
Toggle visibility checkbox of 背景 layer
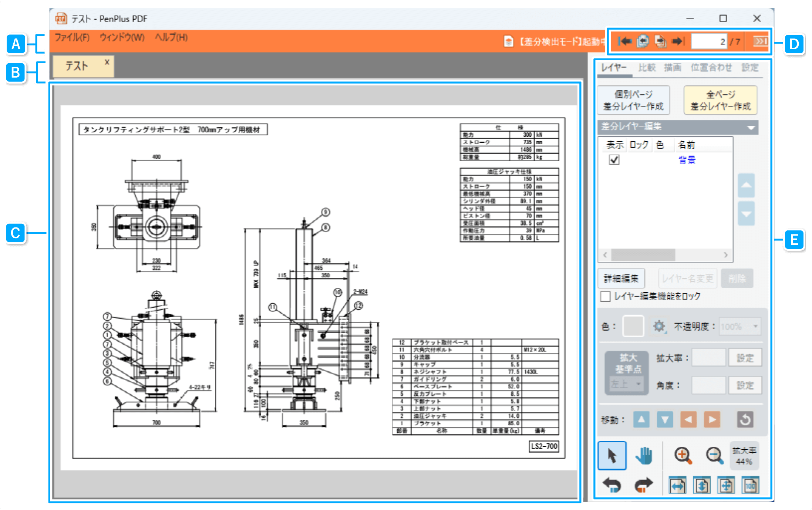tap(614, 160)
